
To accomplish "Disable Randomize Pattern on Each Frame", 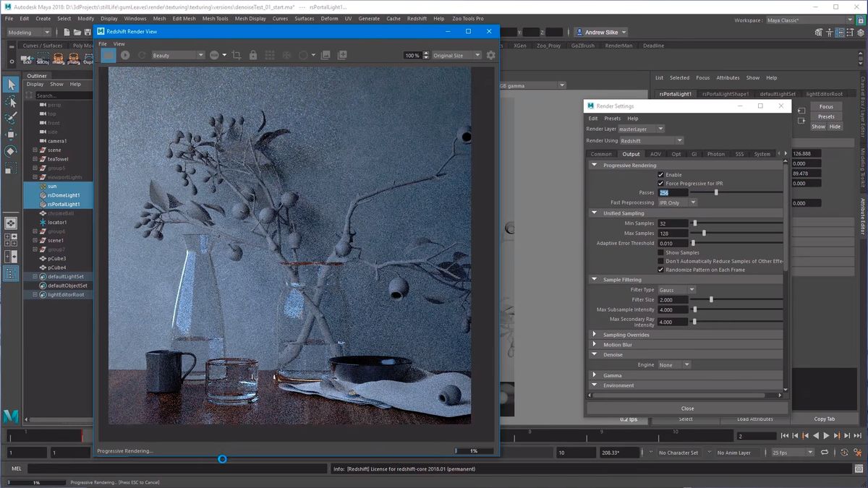I will pos(660,270).
